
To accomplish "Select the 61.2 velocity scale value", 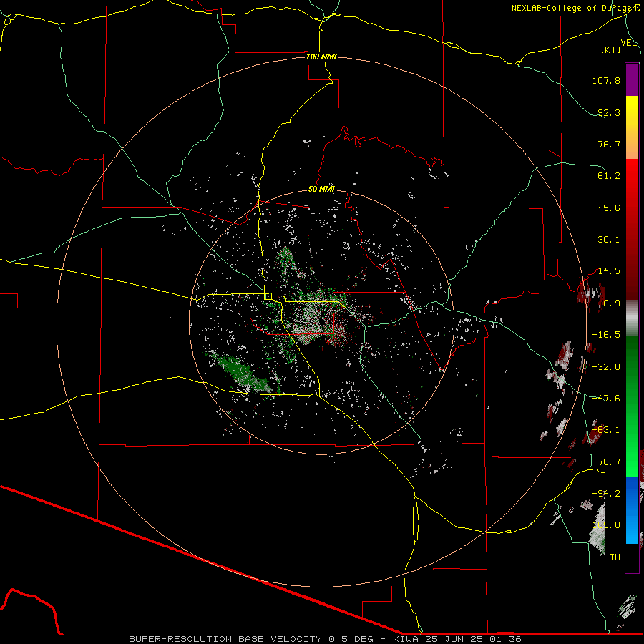I will (609, 176).
